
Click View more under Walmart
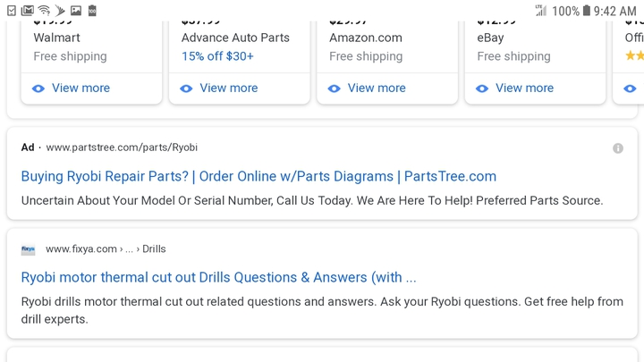click(80, 88)
